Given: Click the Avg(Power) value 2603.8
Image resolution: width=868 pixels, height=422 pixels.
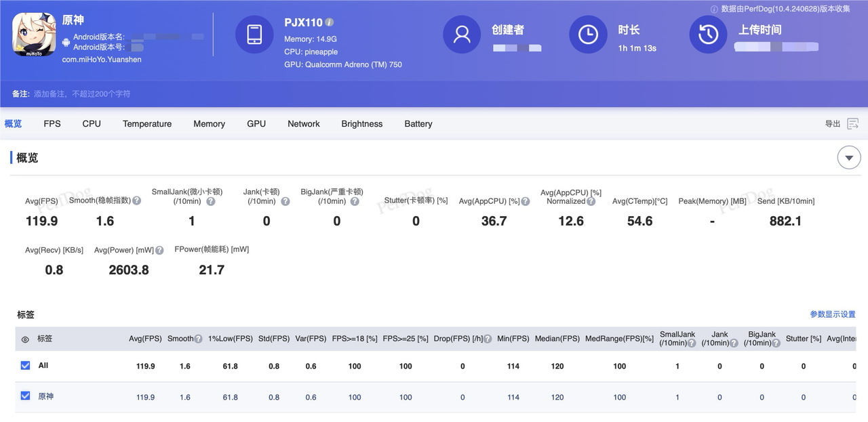Looking at the screenshot, I should pos(129,270).
